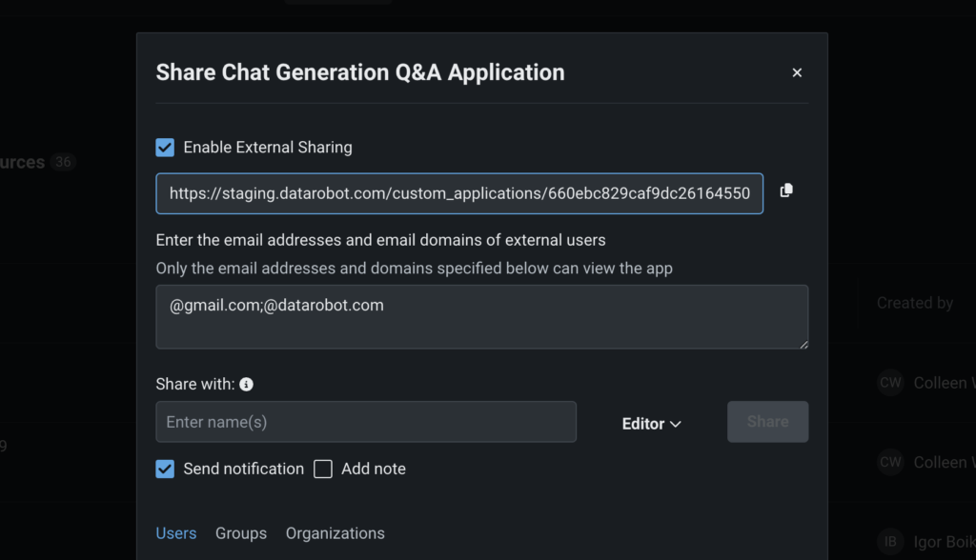Click the Created by column header

pyautogui.click(x=914, y=302)
